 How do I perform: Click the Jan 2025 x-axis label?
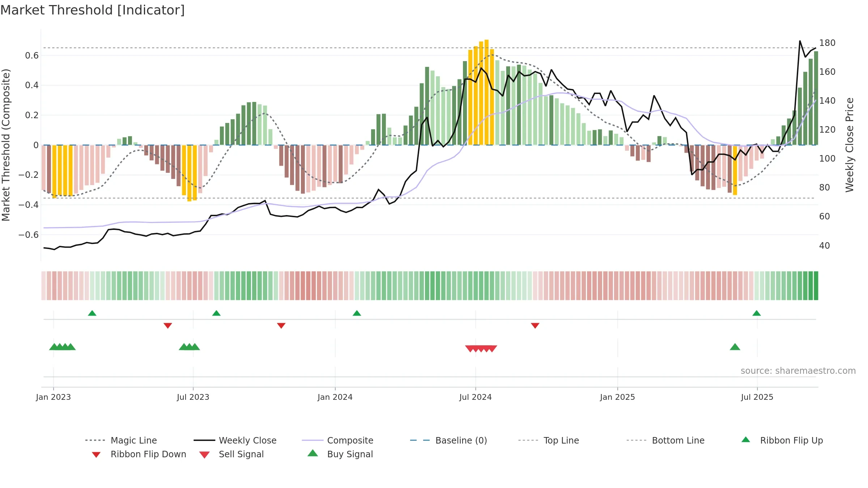pyautogui.click(x=618, y=397)
